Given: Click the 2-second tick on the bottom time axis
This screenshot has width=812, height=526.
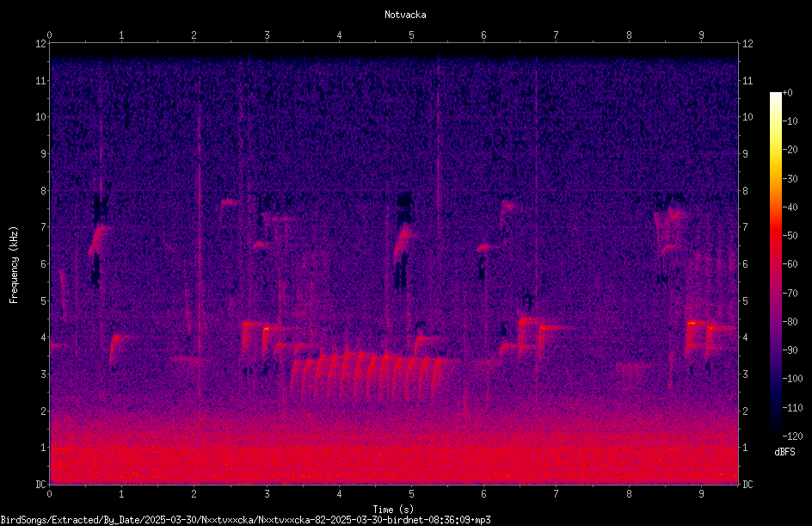Looking at the screenshot, I should coord(194,494).
